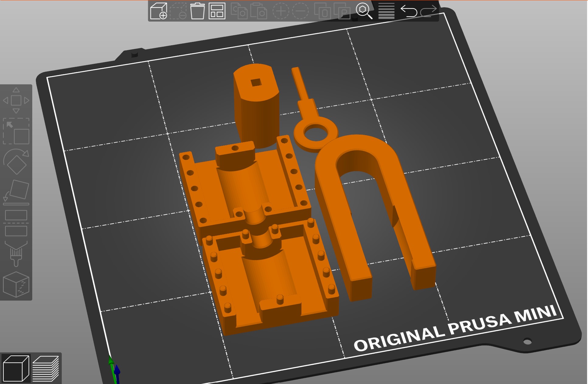The width and height of the screenshot is (588, 384).
Task: Click the Add object cube icon
Action: [158, 11]
